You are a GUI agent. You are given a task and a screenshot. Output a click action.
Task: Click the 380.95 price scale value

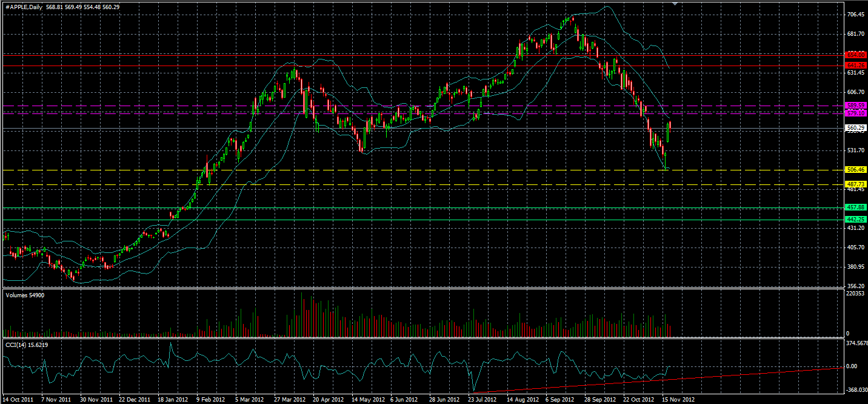(x=855, y=267)
